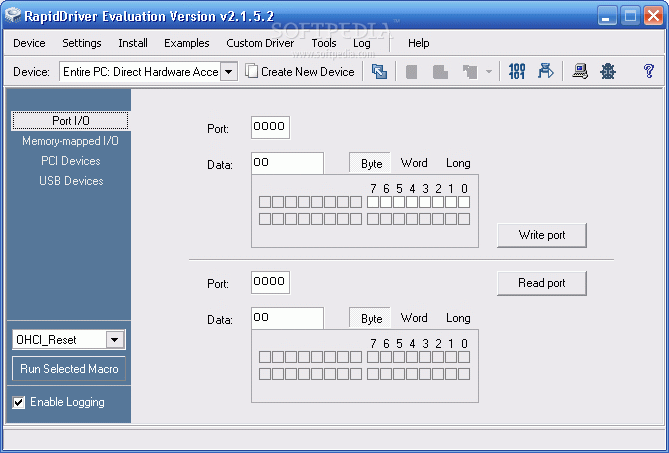Maximize the RapidDriver window
The height and width of the screenshot is (453, 669).
coord(630,16)
